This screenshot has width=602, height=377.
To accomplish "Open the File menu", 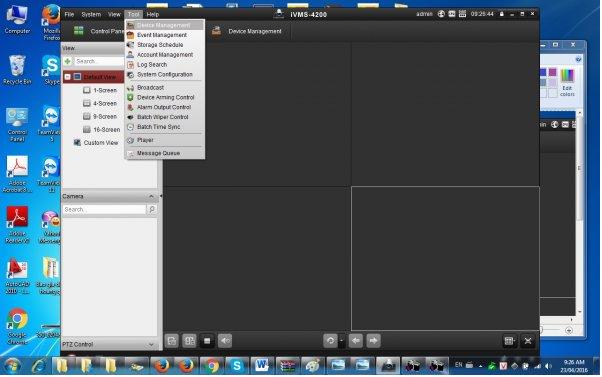I will tap(69, 15).
